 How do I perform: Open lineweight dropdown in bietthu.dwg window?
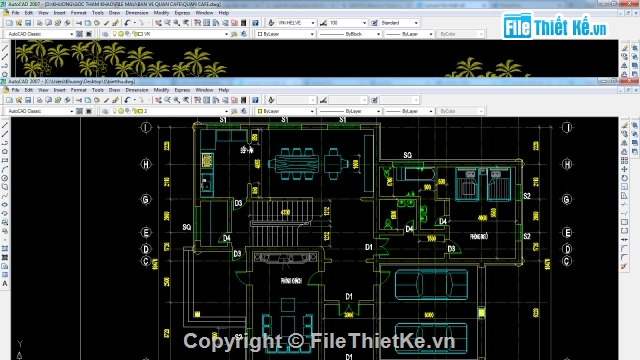click(409, 111)
